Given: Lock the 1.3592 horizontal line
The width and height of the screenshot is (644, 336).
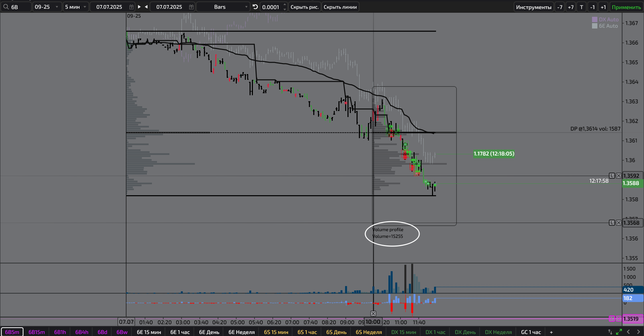Looking at the screenshot, I should point(612,176).
